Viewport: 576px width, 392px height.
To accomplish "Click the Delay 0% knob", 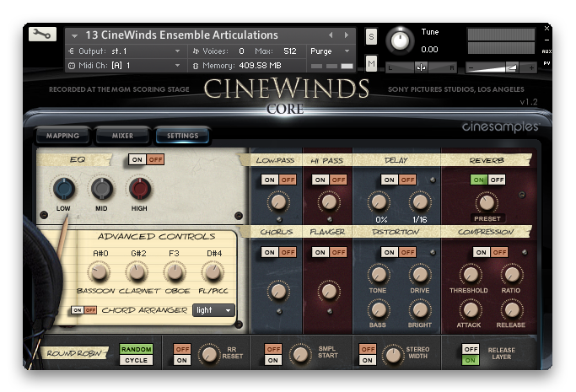I will (380, 201).
